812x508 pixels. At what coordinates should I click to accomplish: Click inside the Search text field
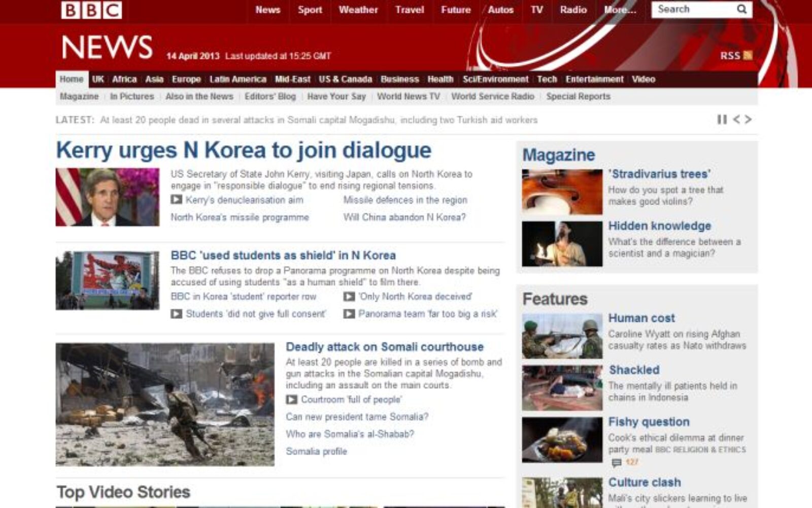pyautogui.click(x=693, y=9)
